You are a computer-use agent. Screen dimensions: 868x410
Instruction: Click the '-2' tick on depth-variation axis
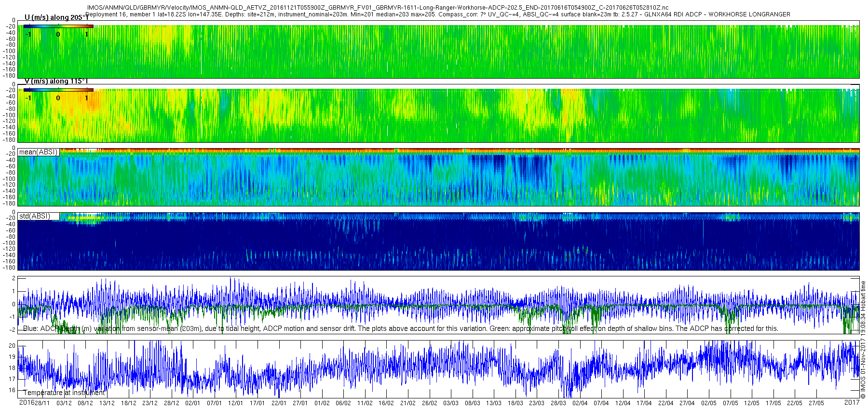pos(12,330)
